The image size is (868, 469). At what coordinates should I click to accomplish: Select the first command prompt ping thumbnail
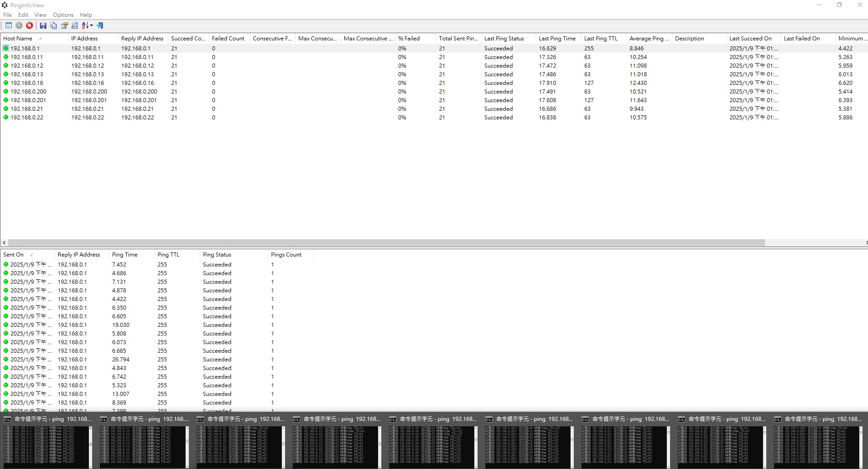point(48,440)
